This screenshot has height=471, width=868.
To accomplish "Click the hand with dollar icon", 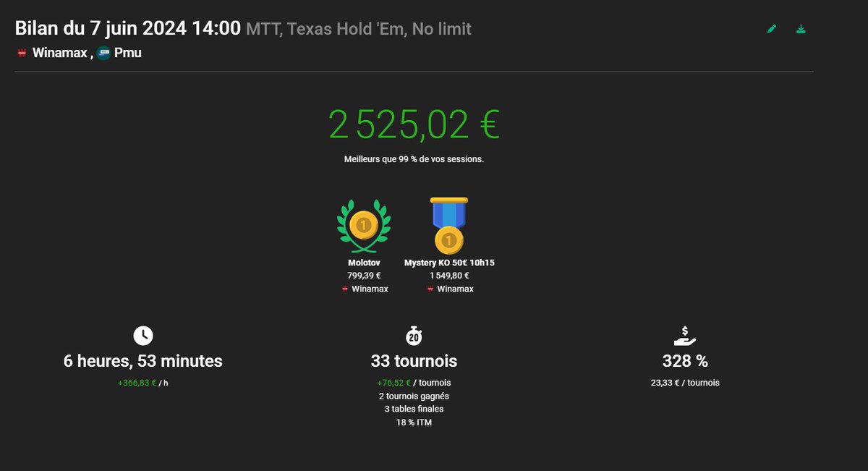I will (684, 336).
